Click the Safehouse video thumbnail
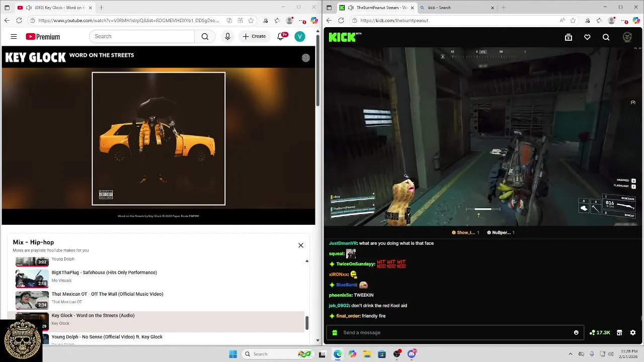Image resolution: width=644 pixels, height=362 pixels. 32,279
